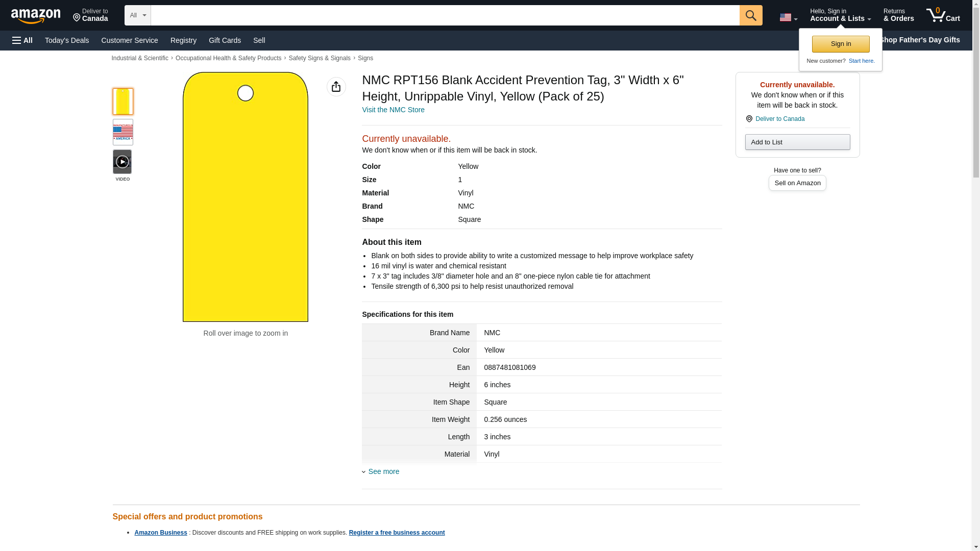
Task: Select the Made in America thumbnail
Action: (x=122, y=132)
